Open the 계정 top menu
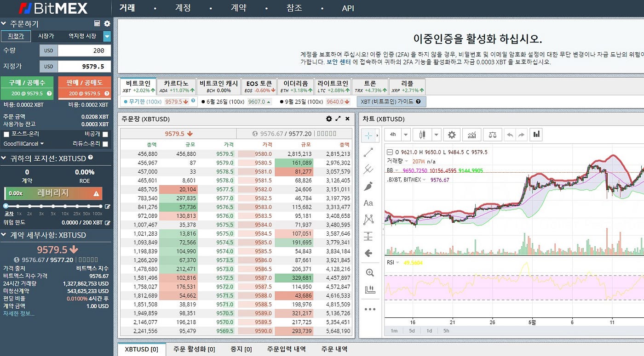 pyautogui.click(x=183, y=8)
